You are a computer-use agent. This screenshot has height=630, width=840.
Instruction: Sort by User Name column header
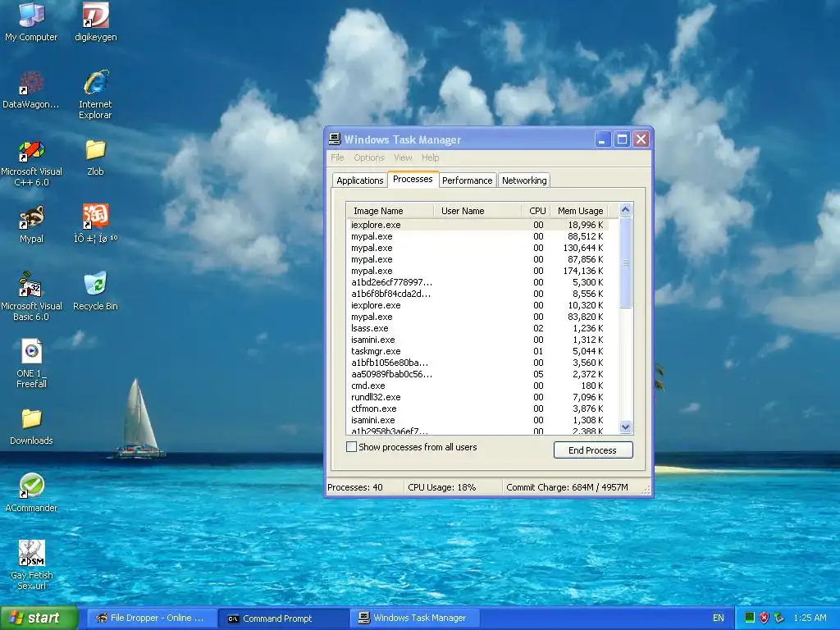477,211
